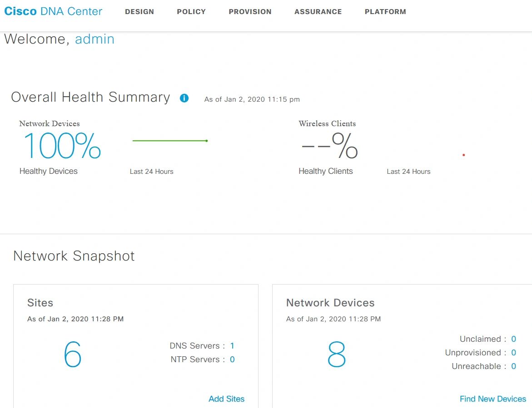Open the PROVISION menu
This screenshot has width=532, height=408.
point(250,12)
